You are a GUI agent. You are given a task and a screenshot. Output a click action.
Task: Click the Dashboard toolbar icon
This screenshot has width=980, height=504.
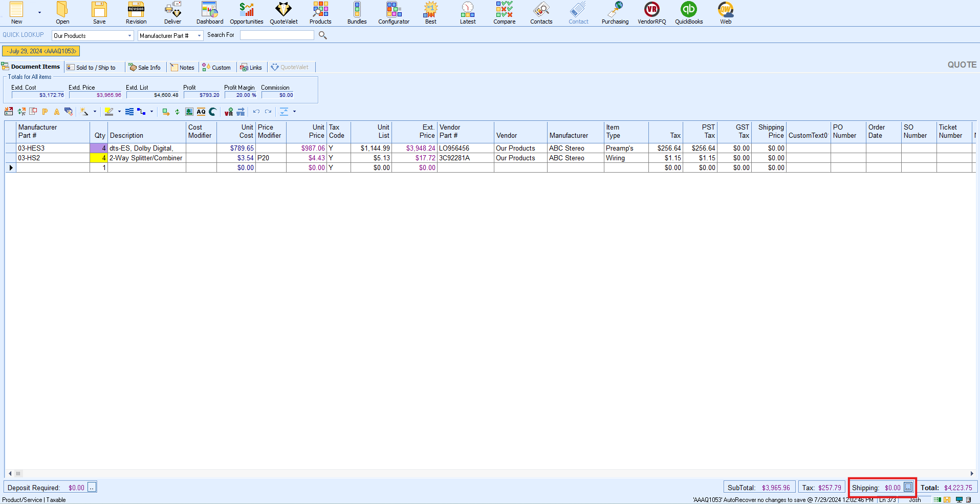pos(210,13)
